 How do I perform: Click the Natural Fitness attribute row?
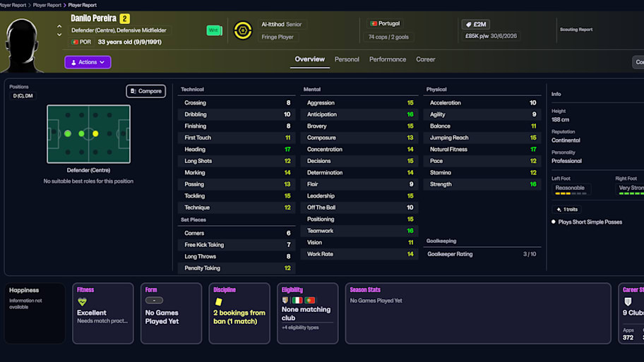tap(482, 150)
